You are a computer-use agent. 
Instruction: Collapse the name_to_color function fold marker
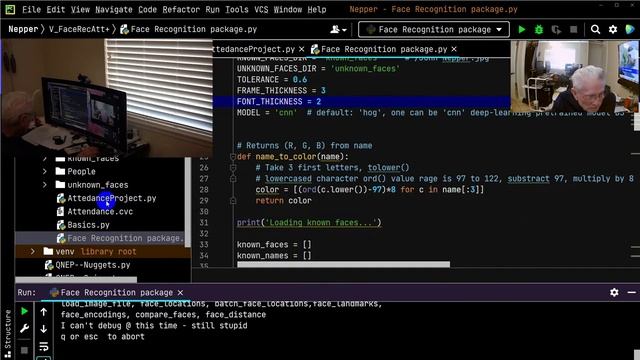coord(233,157)
